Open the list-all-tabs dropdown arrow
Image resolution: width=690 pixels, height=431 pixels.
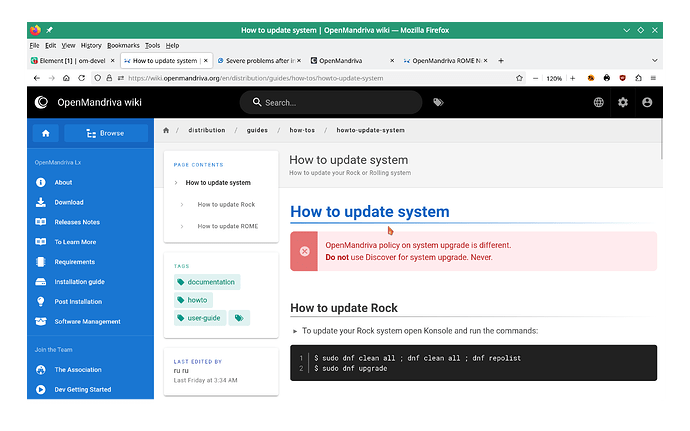coord(654,61)
